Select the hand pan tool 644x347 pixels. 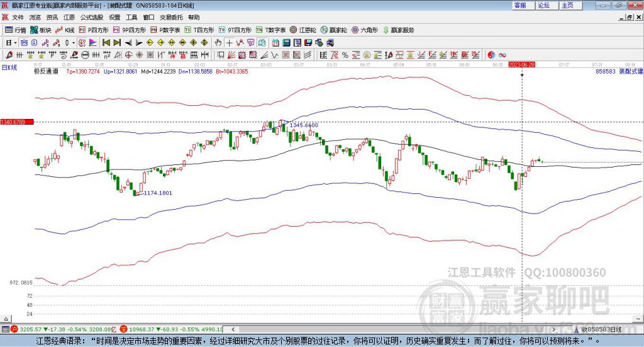[218, 43]
